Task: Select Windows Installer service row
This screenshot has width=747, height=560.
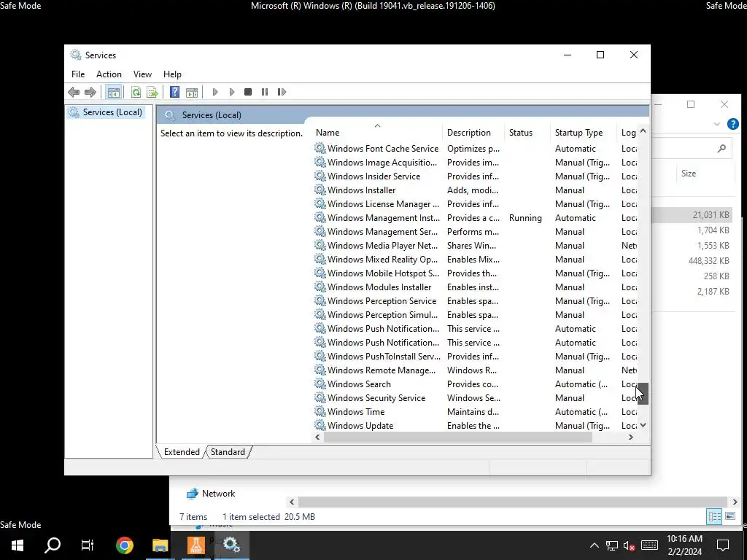Action: pyautogui.click(x=476, y=190)
